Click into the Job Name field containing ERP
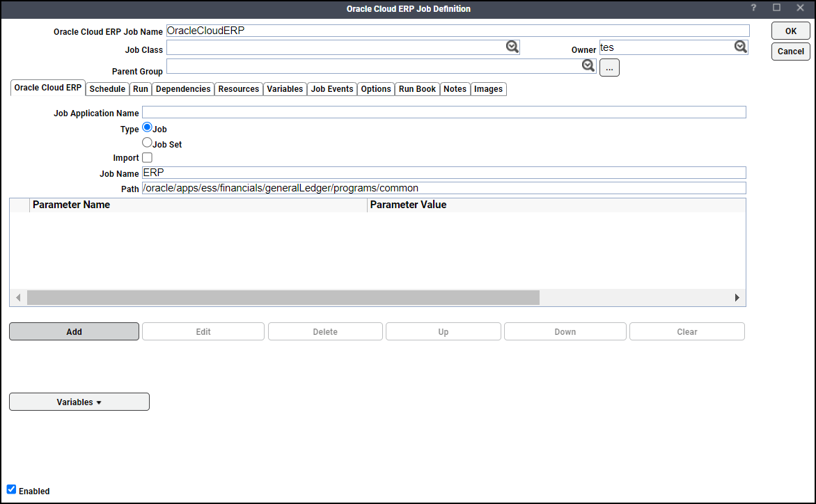 (444, 173)
